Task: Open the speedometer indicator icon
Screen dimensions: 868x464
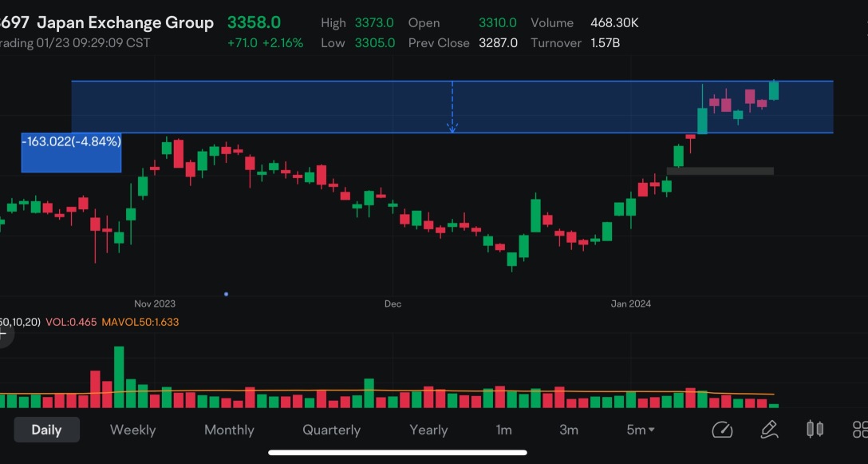Action: click(x=722, y=430)
